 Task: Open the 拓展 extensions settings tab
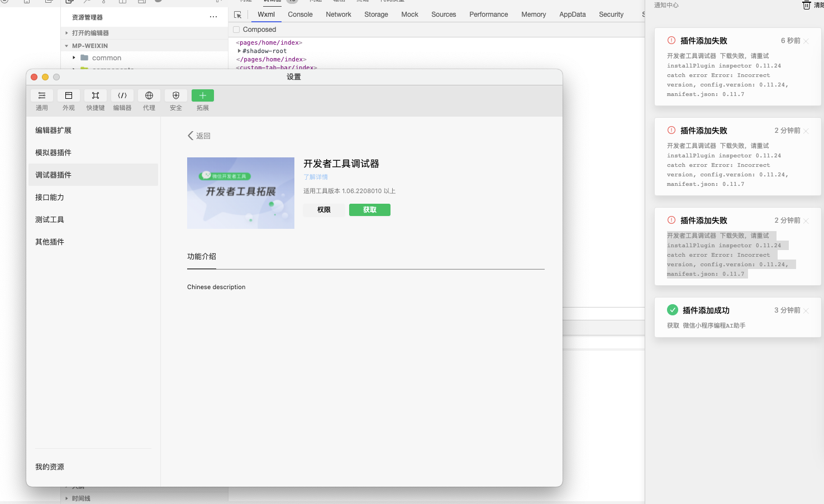click(203, 100)
